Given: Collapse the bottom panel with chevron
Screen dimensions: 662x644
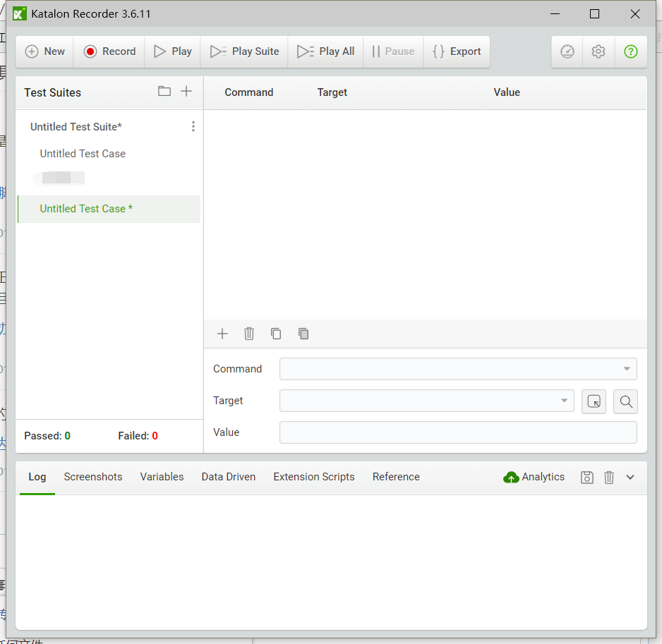Looking at the screenshot, I should [x=630, y=478].
